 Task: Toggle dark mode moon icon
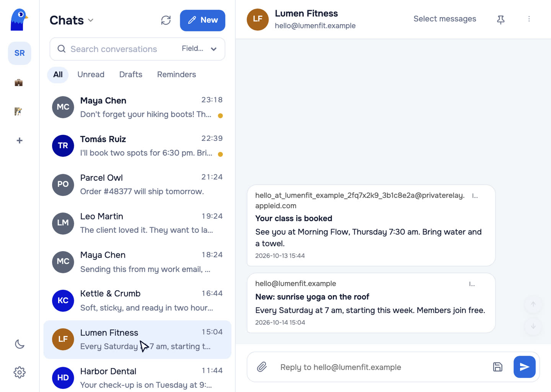(20, 344)
